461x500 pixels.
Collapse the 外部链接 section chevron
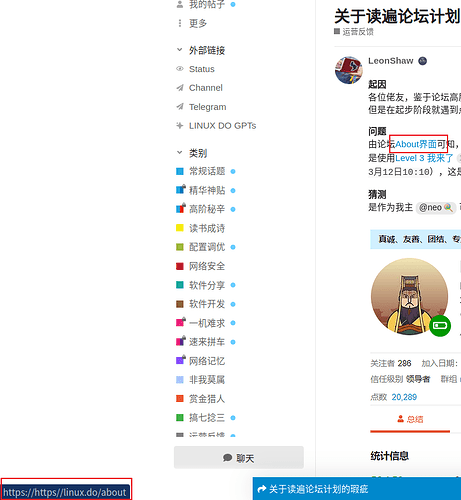[x=180, y=50]
